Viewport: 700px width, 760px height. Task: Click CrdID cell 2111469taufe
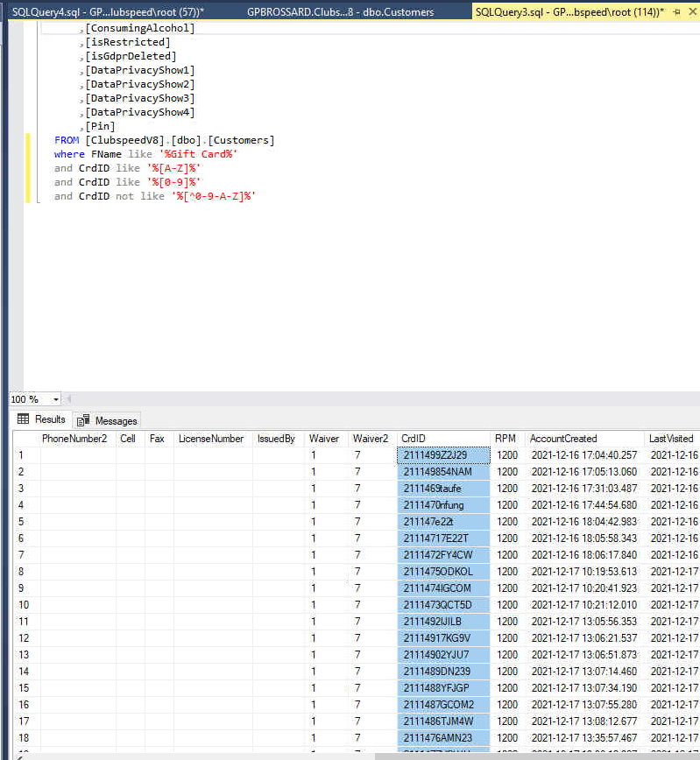tap(443, 489)
